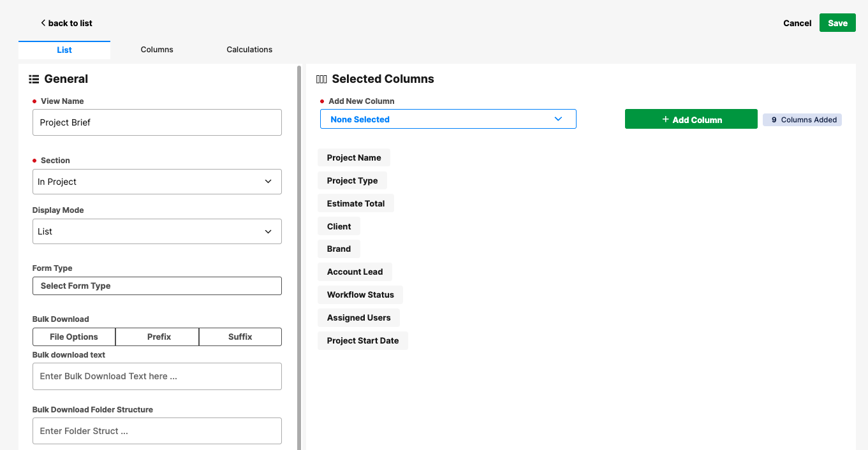Open the Add New Column dropdown
Screen dimensions: 868x450
click(x=448, y=119)
